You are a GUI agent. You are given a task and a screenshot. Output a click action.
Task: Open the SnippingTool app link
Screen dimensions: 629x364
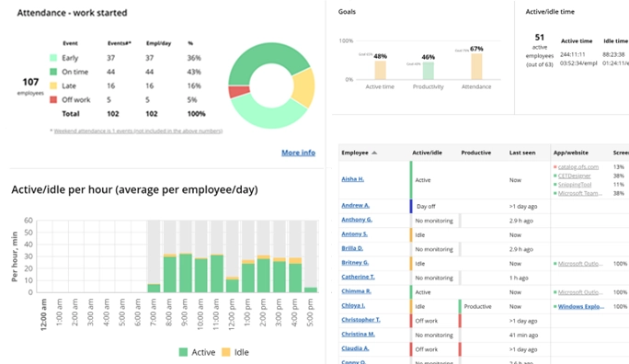575,185
